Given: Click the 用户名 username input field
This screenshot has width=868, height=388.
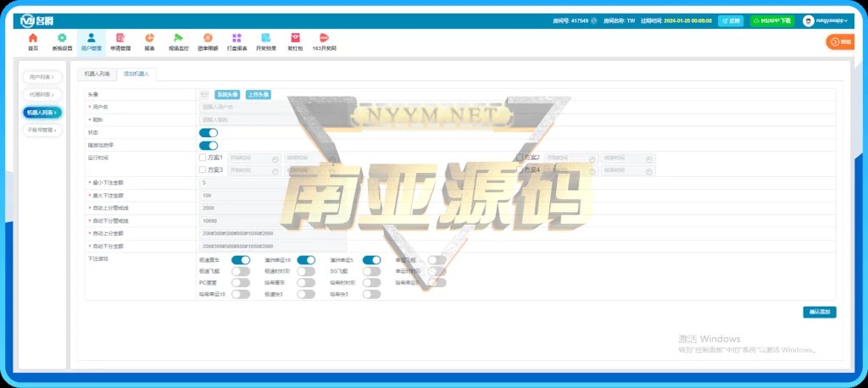Looking at the screenshot, I should coord(240,108).
